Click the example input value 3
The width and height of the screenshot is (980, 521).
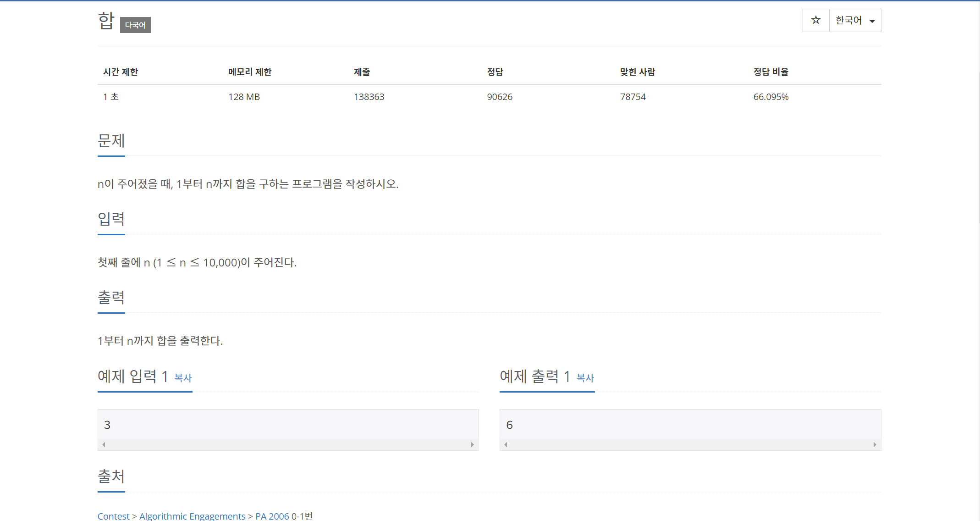pyautogui.click(x=107, y=425)
